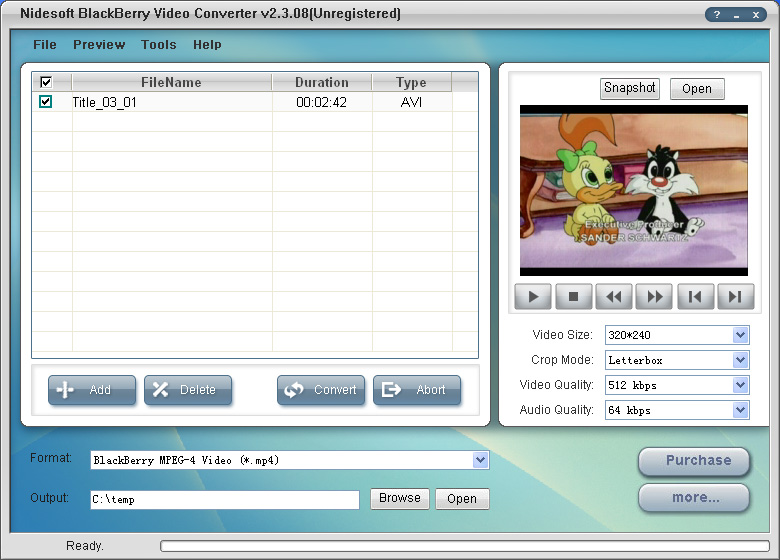This screenshot has width=780, height=560.
Task: Uncheck the Title_03_01 file checkbox
Action: coord(45,102)
